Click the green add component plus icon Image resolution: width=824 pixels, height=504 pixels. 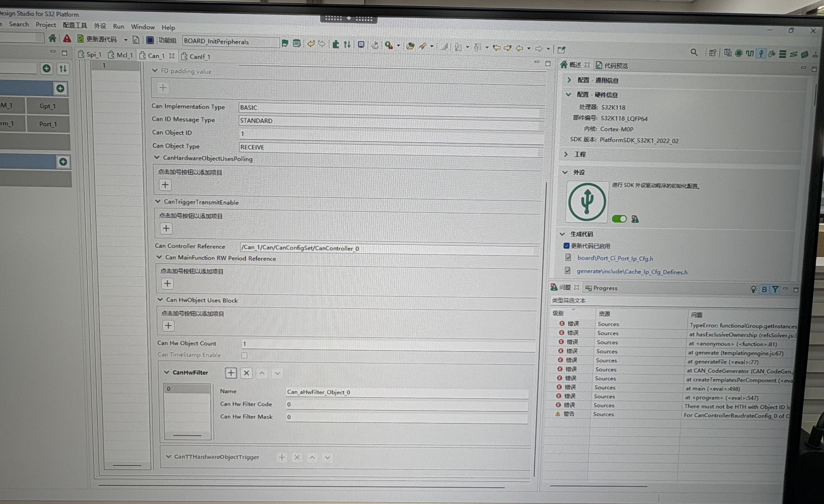tap(46, 69)
